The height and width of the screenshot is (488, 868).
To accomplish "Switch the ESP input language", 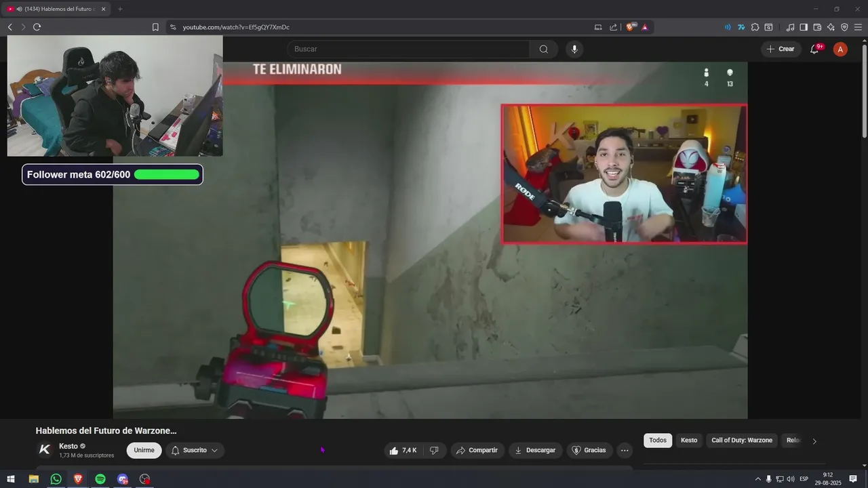I will coord(804,479).
